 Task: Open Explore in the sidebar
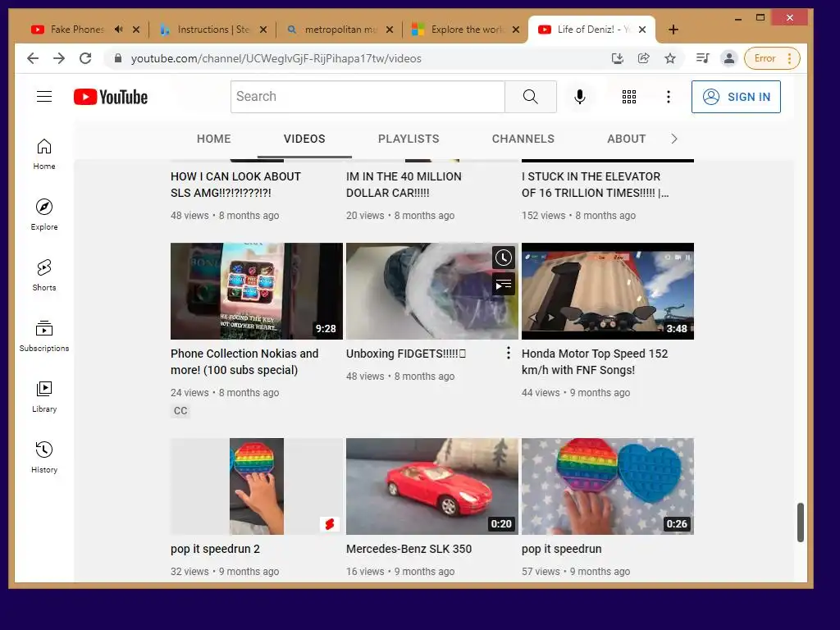coord(44,214)
